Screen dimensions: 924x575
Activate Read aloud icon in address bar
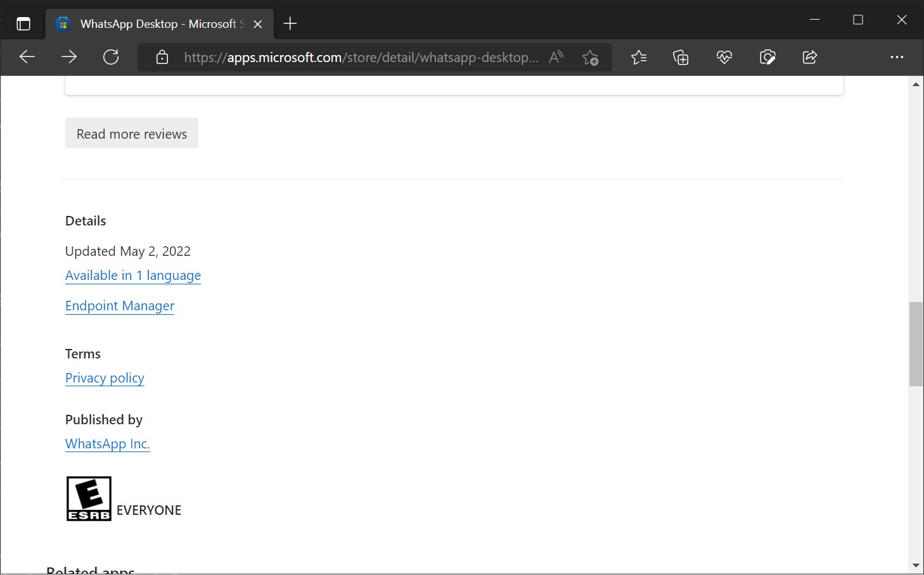tap(556, 58)
